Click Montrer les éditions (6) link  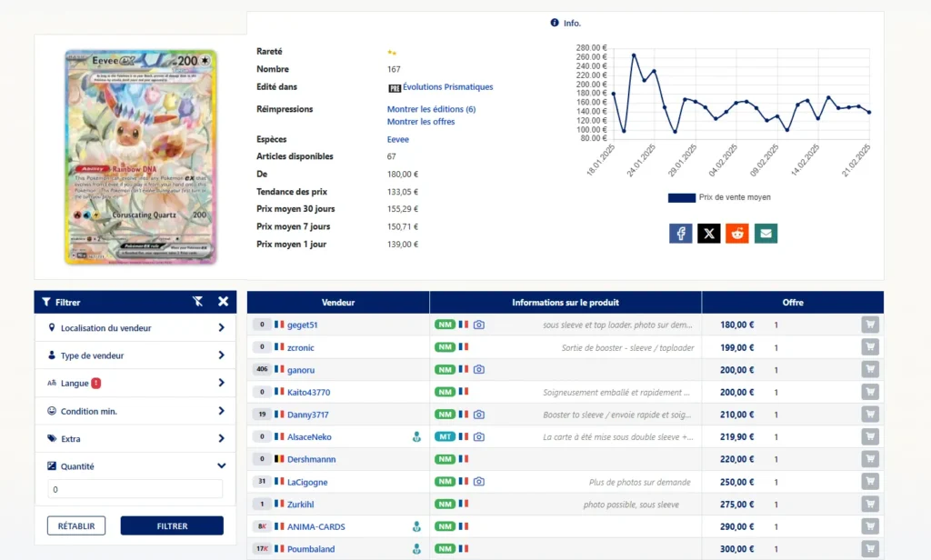431,109
